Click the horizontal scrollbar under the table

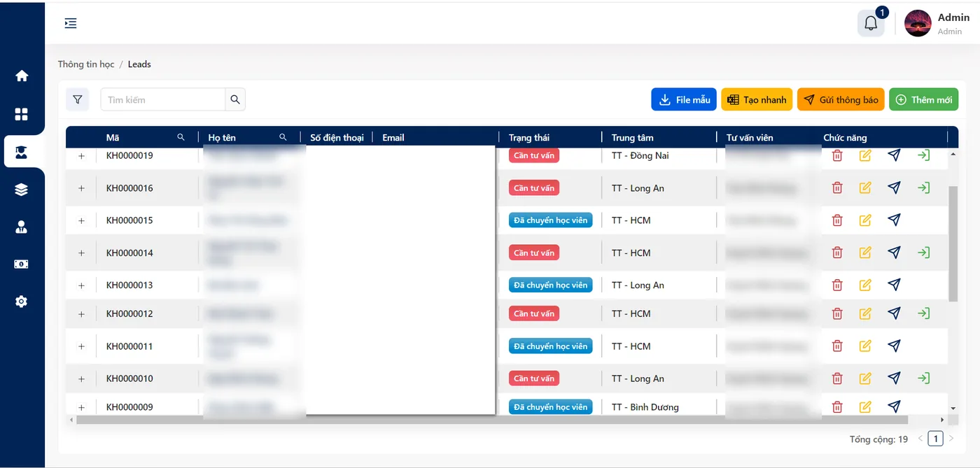coord(492,420)
